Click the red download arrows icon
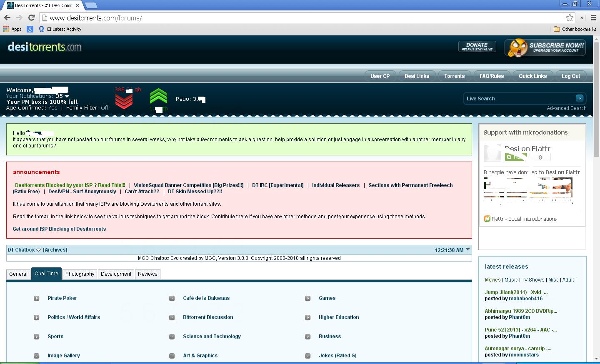The width and height of the screenshot is (600, 364). coord(124,101)
